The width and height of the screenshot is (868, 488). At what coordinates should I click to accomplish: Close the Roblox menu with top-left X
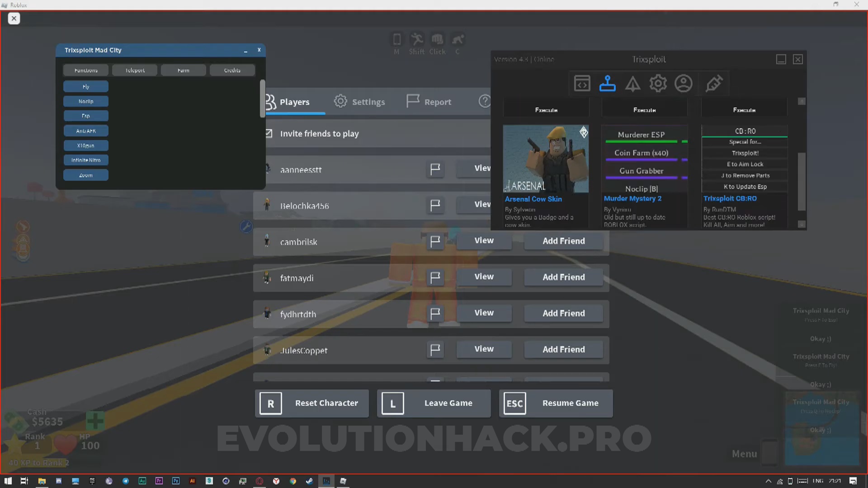14,19
